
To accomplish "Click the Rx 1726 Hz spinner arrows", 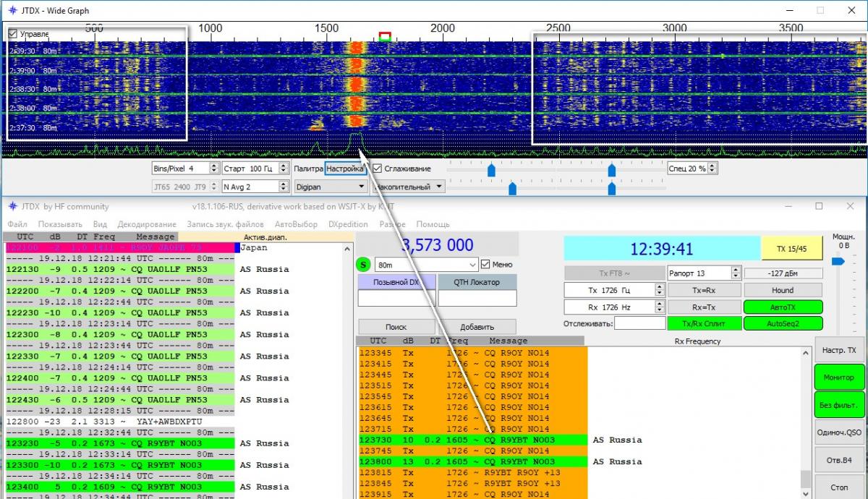I will 659,307.
